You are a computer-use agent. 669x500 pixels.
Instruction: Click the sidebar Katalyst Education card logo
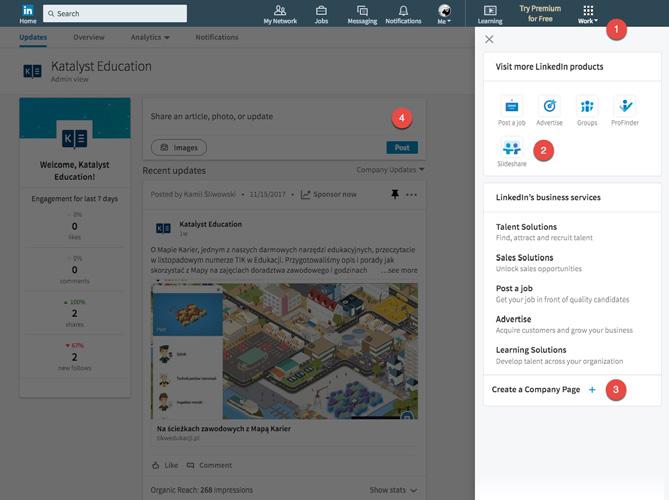75,138
